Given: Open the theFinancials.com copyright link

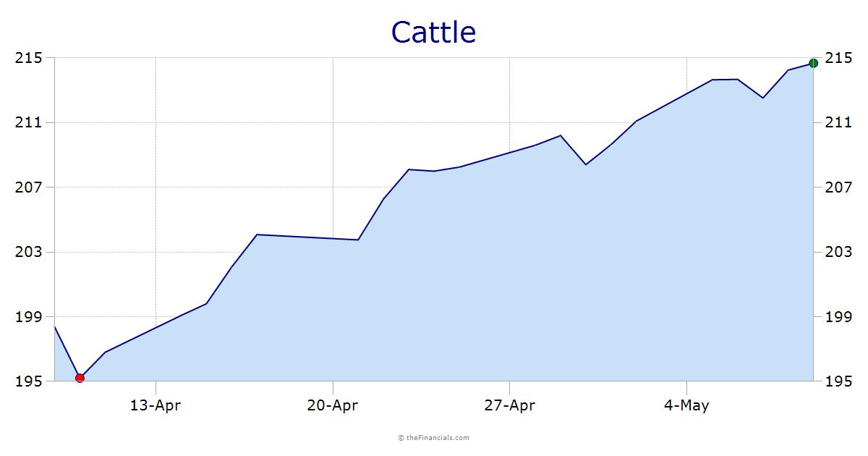Looking at the screenshot, I should (x=434, y=437).
